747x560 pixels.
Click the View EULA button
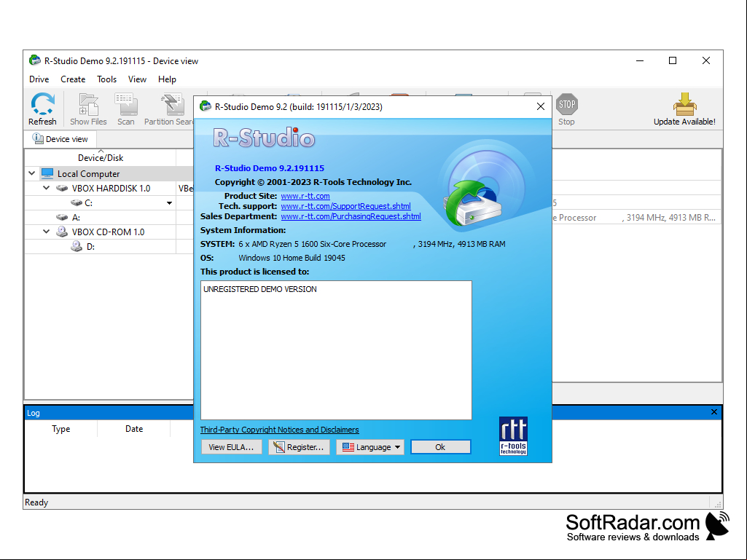[232, 447]
